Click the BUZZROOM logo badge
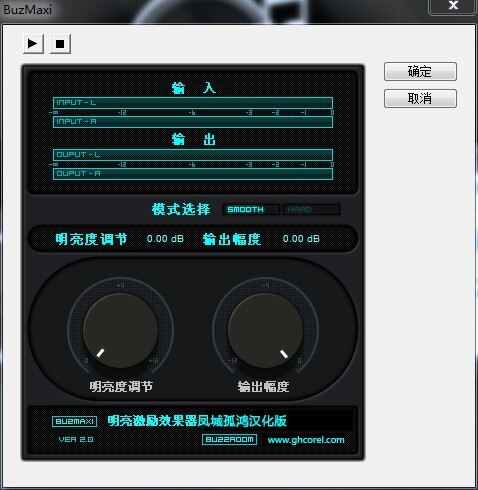This screenshot has width=478, height=490. tap(229, 439)
